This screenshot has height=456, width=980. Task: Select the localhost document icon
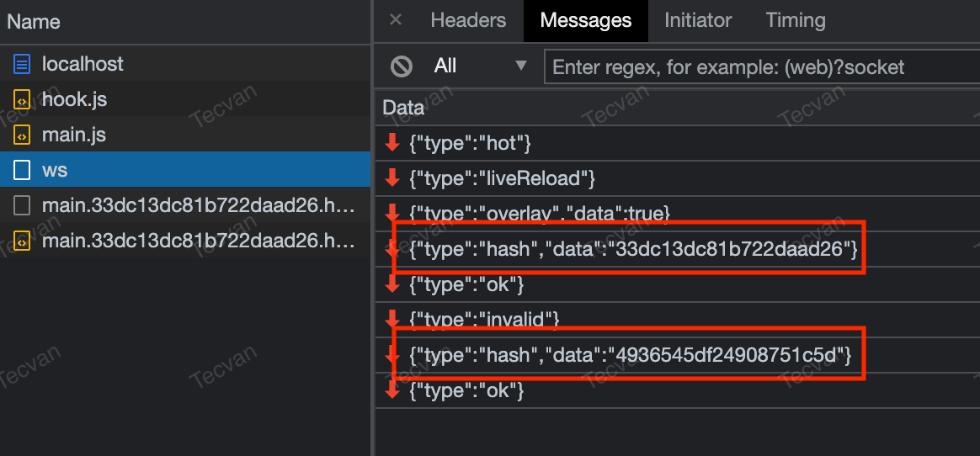[x=22, y=64]
